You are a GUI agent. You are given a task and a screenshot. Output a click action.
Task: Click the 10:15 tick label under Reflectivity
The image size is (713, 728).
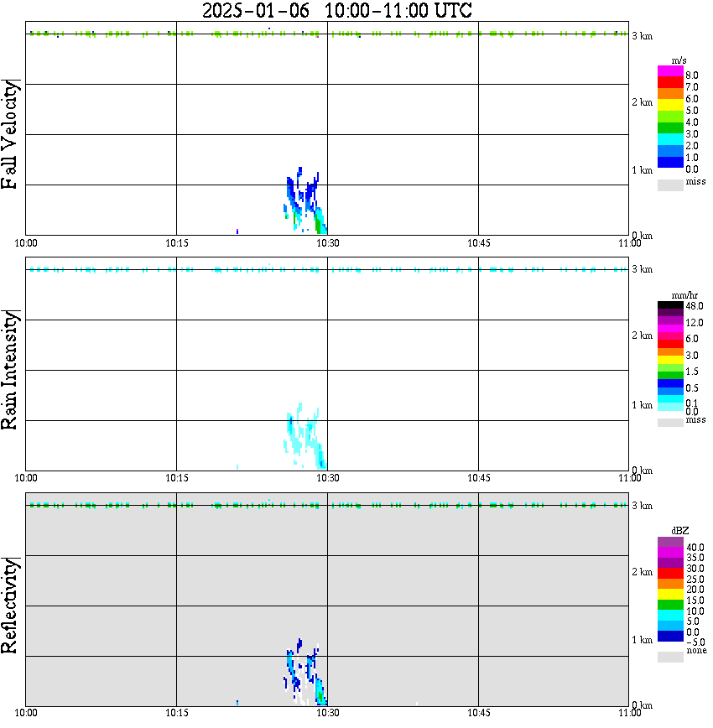click(x=176, y=713)
